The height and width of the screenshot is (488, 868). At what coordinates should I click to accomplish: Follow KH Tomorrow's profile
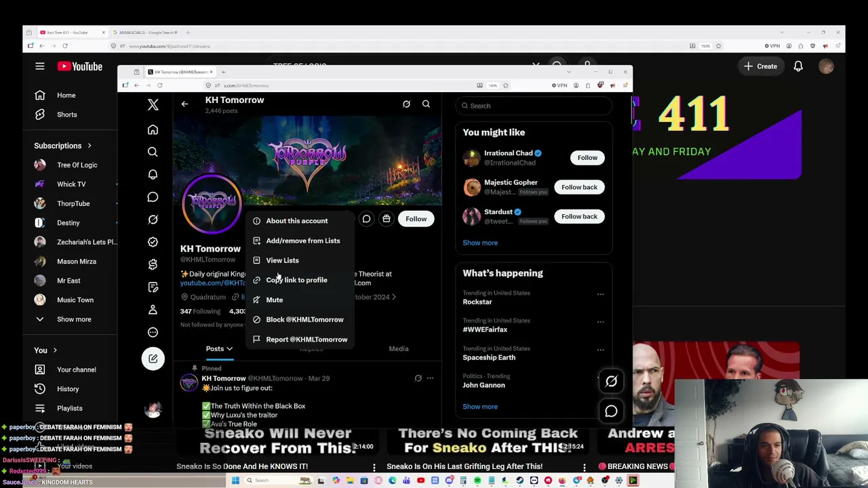pyautogui.click(x=416, y=219)
